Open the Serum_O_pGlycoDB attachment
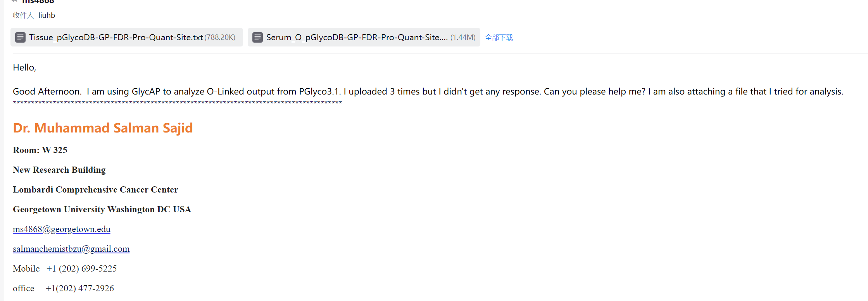 click(357, 37)
